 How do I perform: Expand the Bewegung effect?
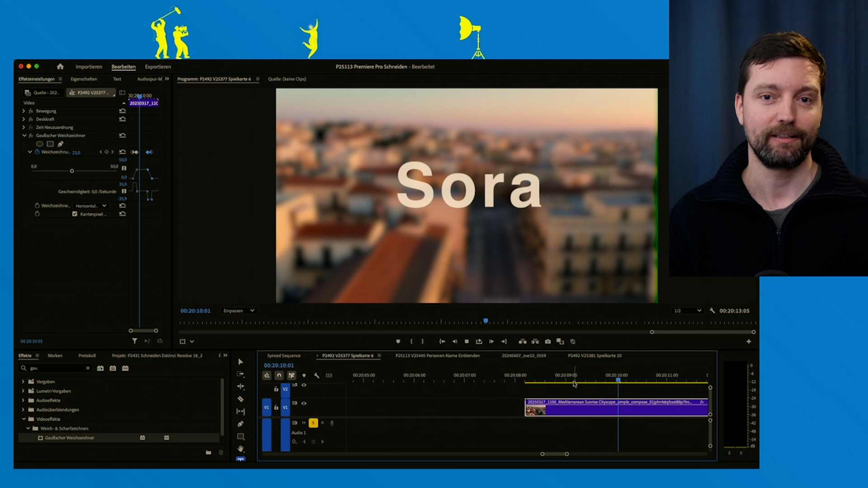click(x=24, y=111)
